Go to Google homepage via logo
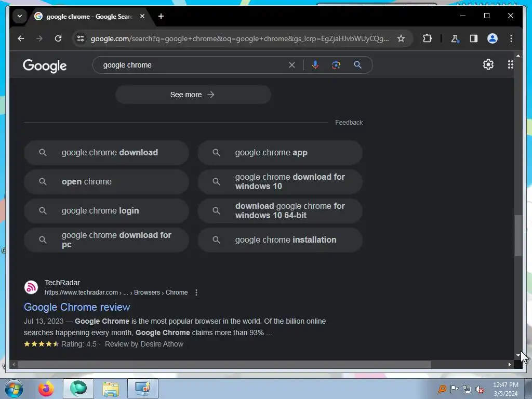 pyautogui.click(x=45, y=66)
